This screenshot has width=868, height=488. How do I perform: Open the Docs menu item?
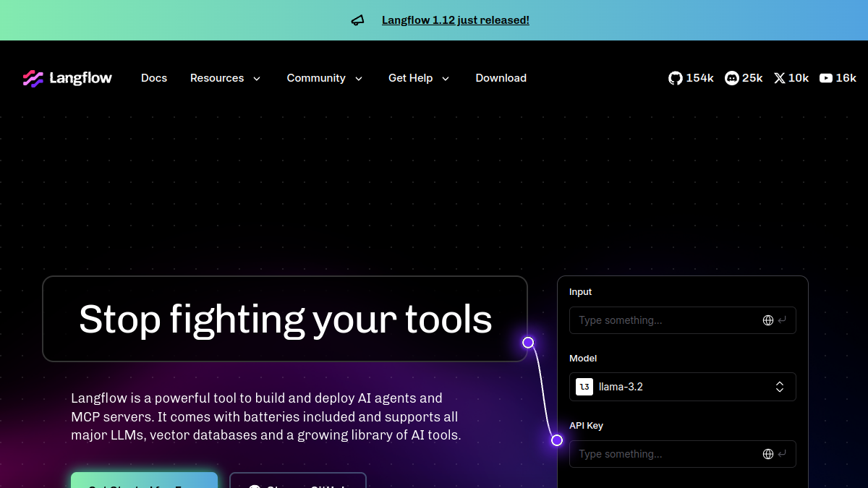pos(154,78)
